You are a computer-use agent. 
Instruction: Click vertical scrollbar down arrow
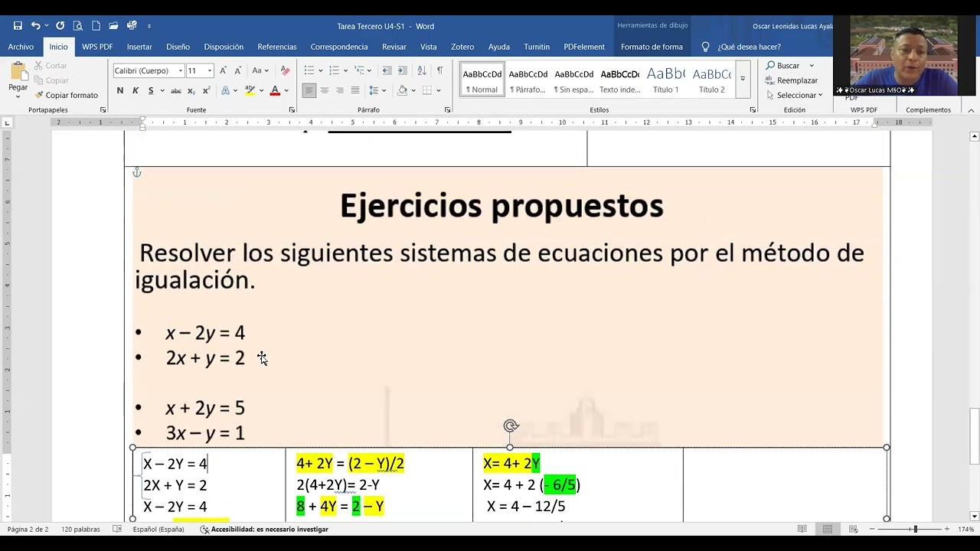point(974,516)
